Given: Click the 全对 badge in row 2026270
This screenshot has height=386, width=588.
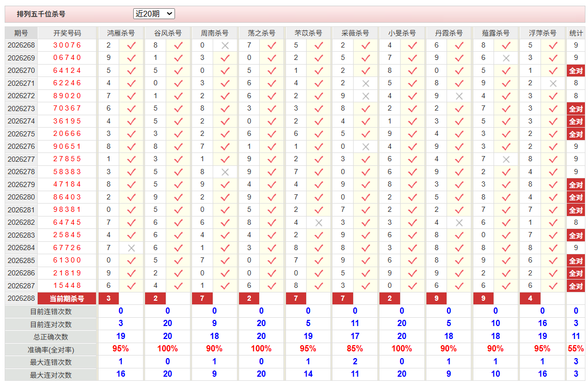Looking at the screenshot, I should point(576,71).
